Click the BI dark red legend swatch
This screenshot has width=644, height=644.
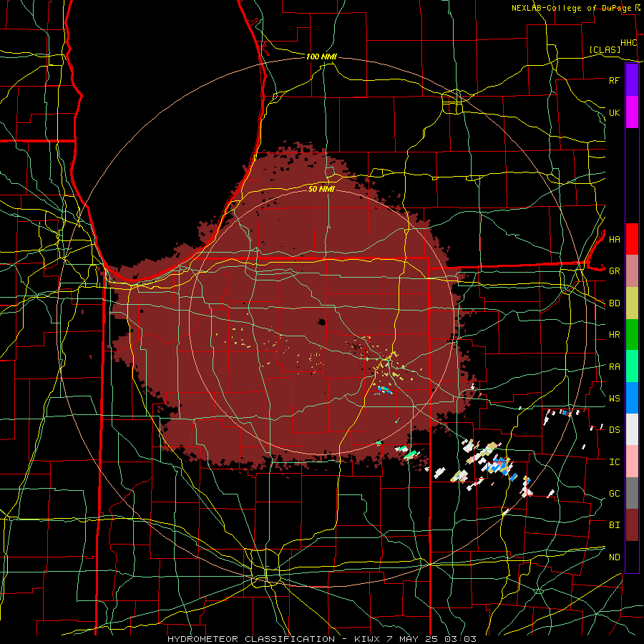[632, 525]
